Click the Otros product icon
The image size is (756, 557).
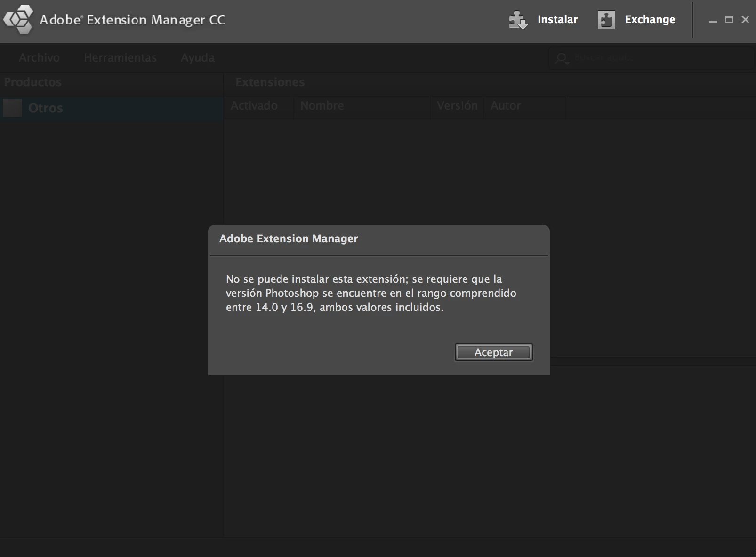click(x=12, y=108)
